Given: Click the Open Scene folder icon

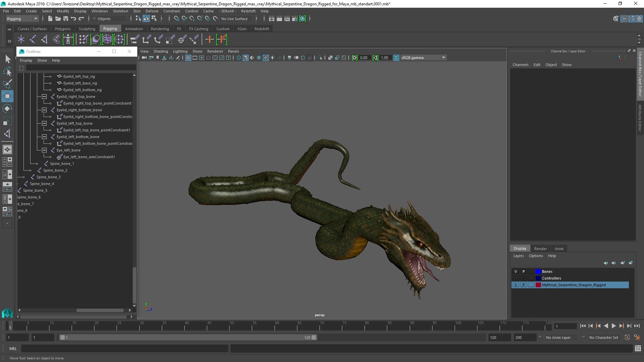Looking at the screenshot, I should tap(58, 19).
